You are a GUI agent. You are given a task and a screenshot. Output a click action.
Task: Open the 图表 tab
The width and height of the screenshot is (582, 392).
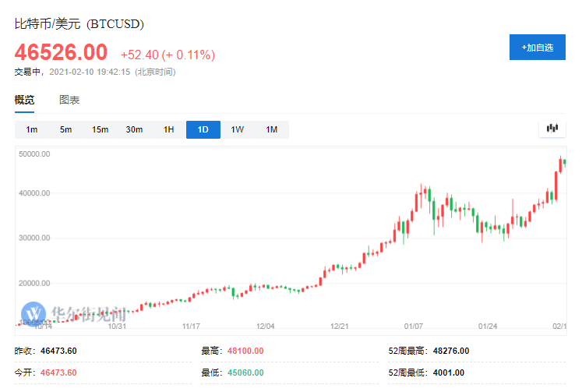pos(69,100)
